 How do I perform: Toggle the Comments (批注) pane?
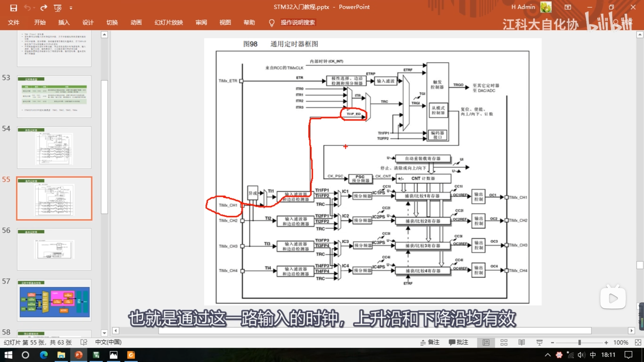(x=458, y=342)
